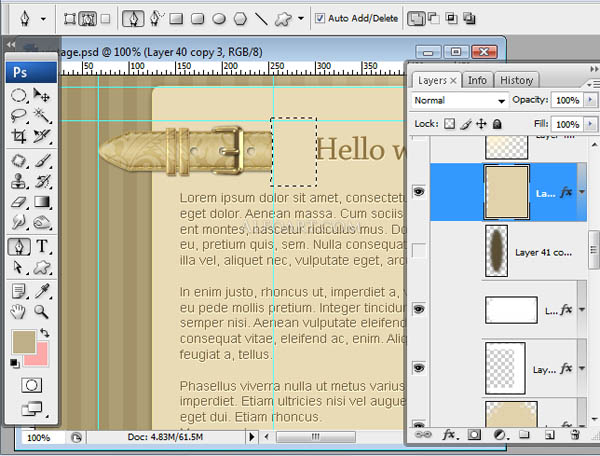Open the Normal blend mode dropdown
Viewport: 600px width, 456px height.
point(460,101)
